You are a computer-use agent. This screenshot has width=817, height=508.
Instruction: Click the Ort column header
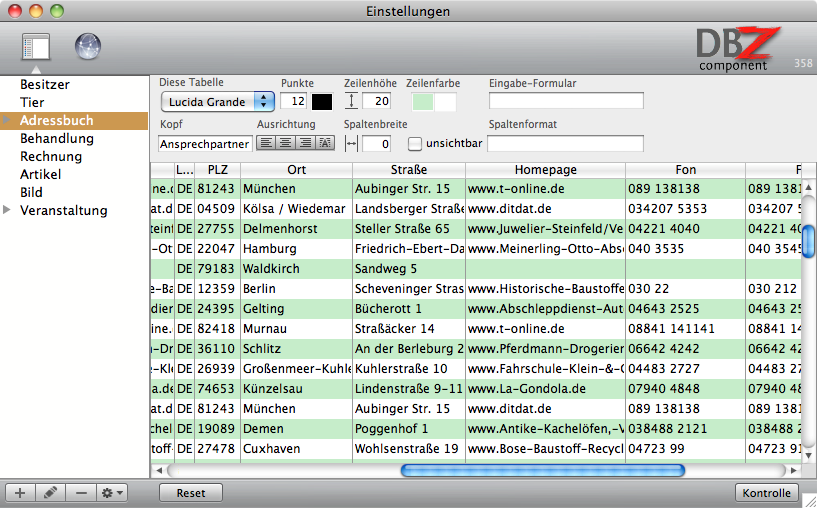(296, 170)
